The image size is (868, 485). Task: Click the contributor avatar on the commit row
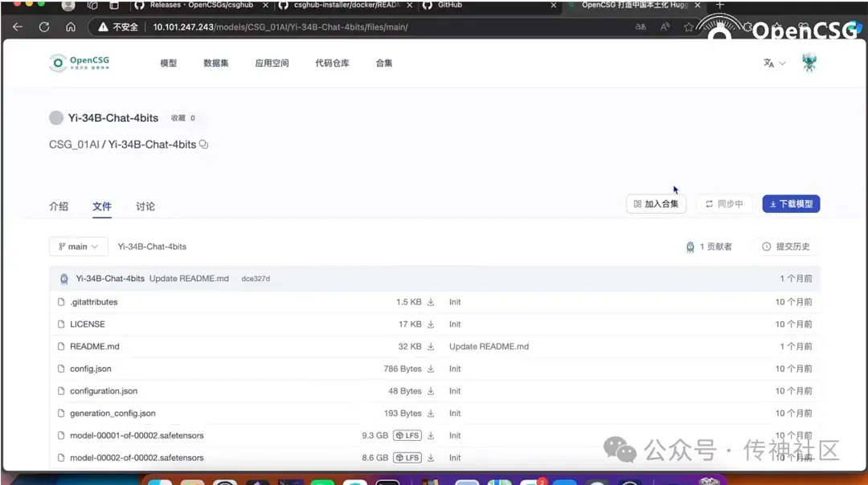[x=64, y=278]
